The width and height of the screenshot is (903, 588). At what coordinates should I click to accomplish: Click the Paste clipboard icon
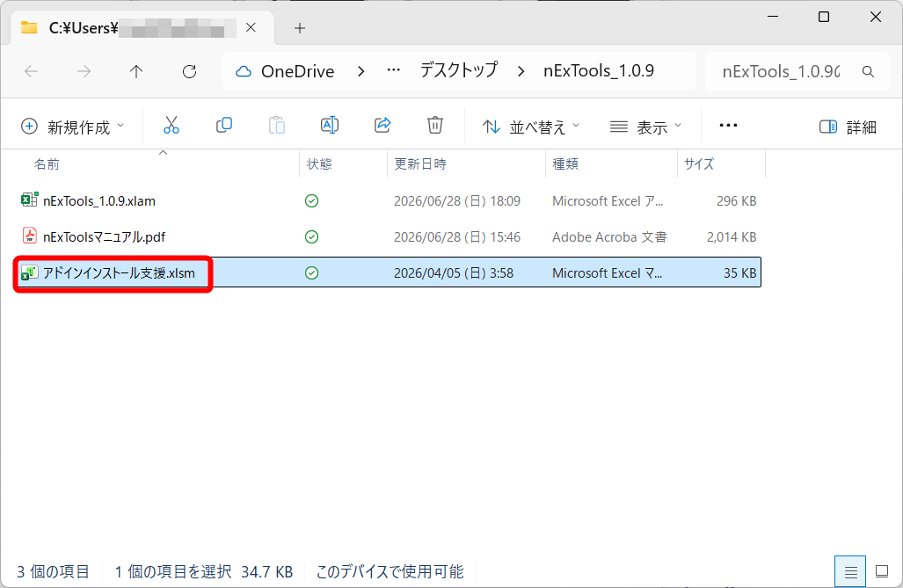click(x=277, y=125)
